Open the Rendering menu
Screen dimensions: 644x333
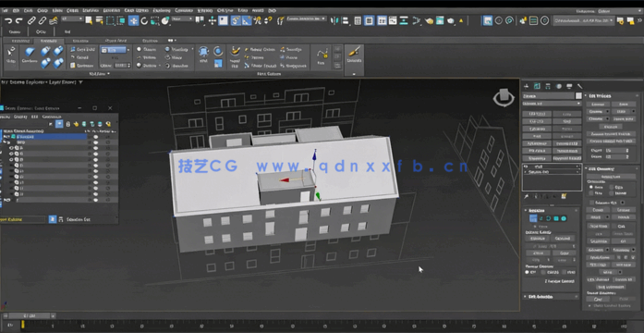[x=161, y=10]
